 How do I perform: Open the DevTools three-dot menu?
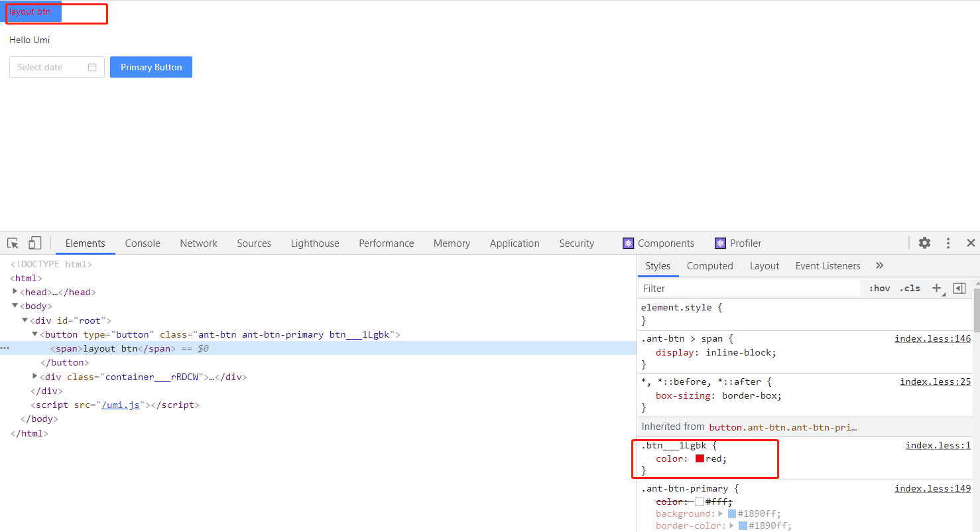[x=948, y=243]
